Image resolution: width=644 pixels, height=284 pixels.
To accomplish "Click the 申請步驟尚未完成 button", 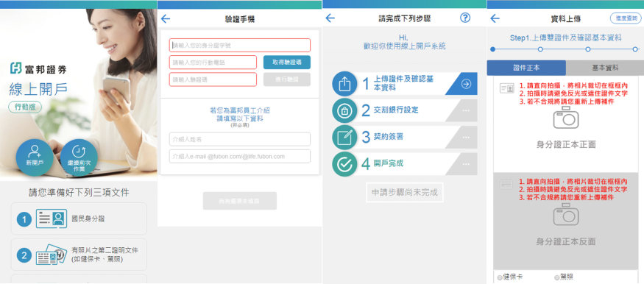I will [x=405, y=192].
